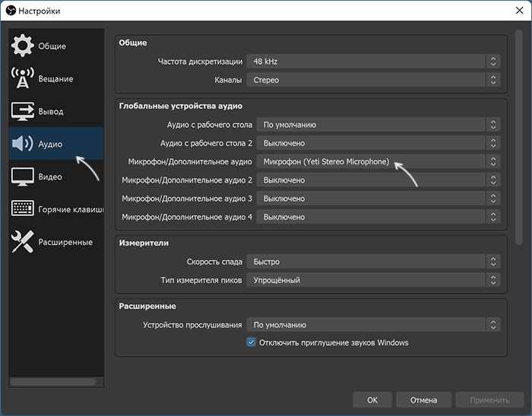
Task: Expand the 'Частота дискретизации' dropdown
Action: [x=373, y=61]
